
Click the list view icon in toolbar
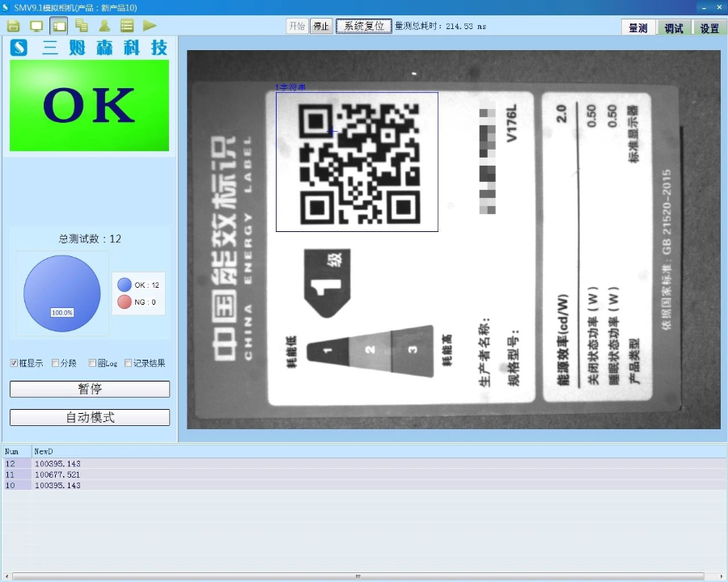[x=127, y=26]
